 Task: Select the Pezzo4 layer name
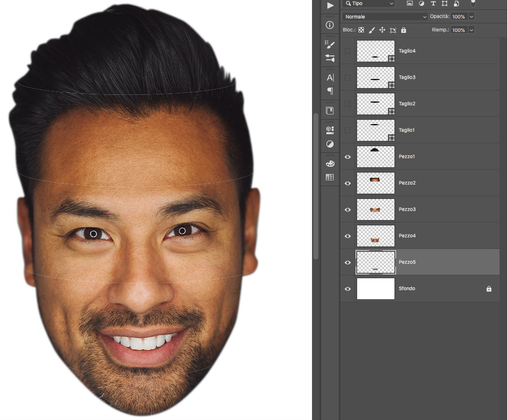pos(407,236)
